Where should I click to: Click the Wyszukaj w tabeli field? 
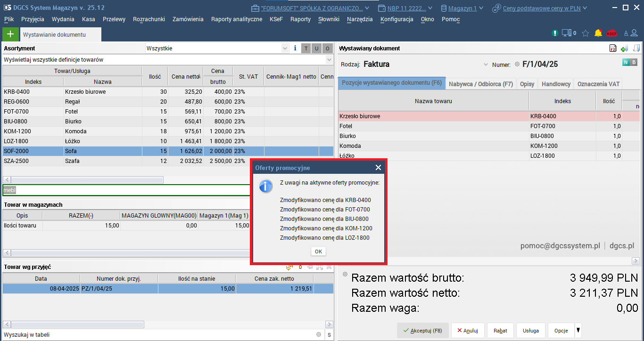point(158,335)
